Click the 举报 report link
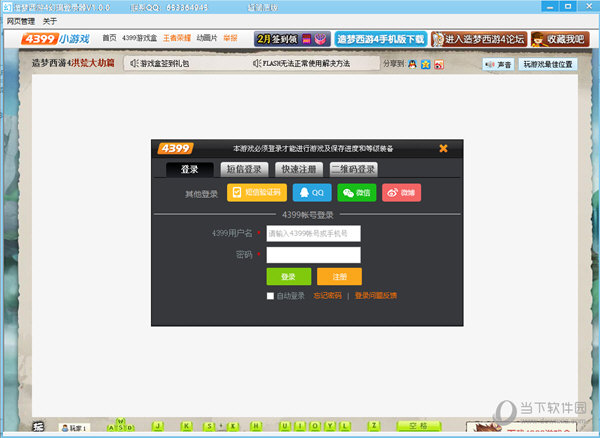Image resolution: width=600 pixels, height=438 pixels. 230,38
